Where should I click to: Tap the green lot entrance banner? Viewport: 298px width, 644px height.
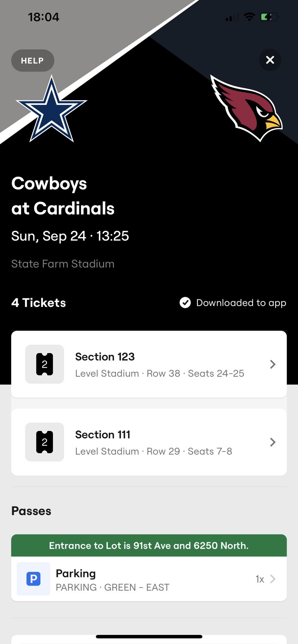(149, 546)
